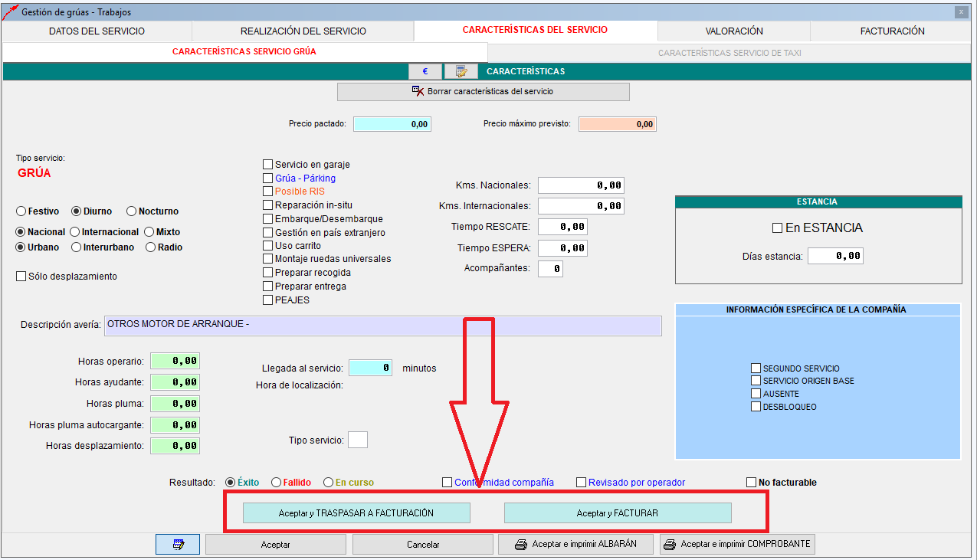This screenshot has width=977, height=560.
Task: Click the Descripción avería text field
Action: 382,325
